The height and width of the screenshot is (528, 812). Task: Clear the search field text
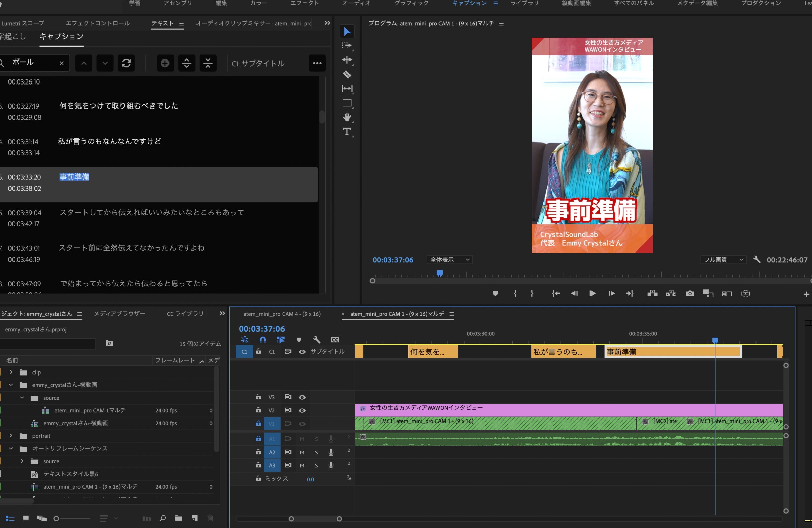(x=62, y=63)
